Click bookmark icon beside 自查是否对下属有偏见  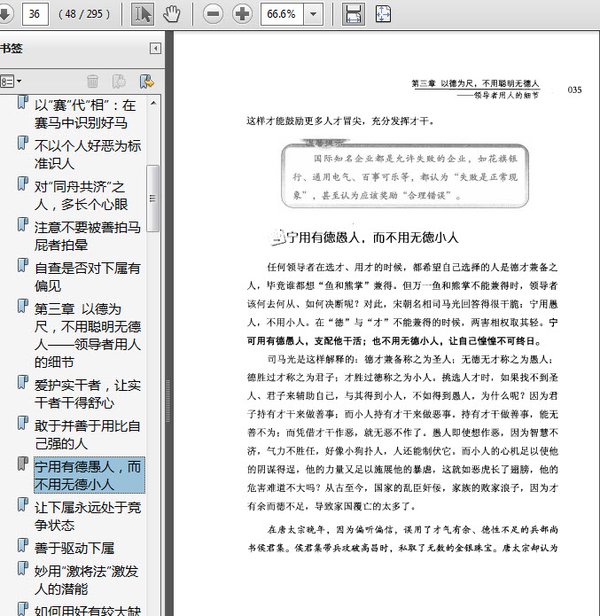pyautogui.click(x=23, y=266)
